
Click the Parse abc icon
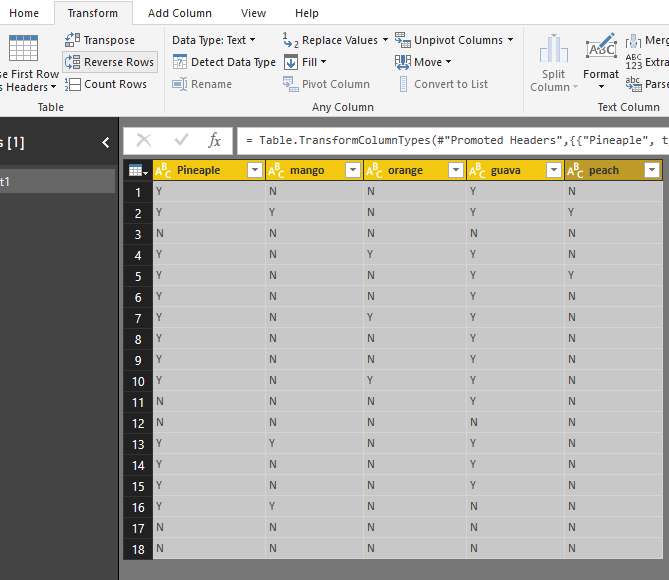634,84
